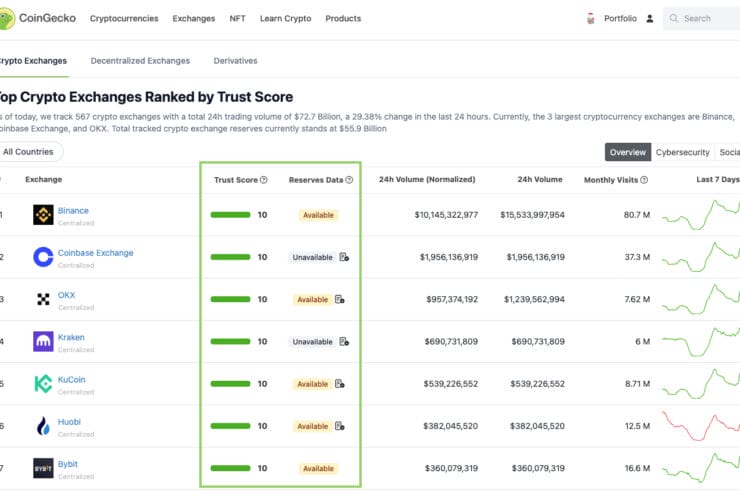Open Kraken reserves document icon

(x=344, y=342)
